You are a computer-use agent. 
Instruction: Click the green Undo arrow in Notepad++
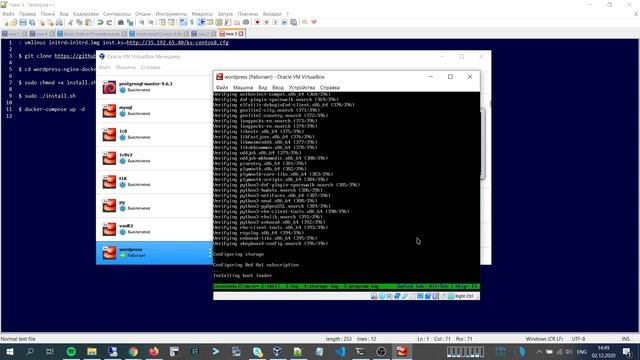click(100, 23)
